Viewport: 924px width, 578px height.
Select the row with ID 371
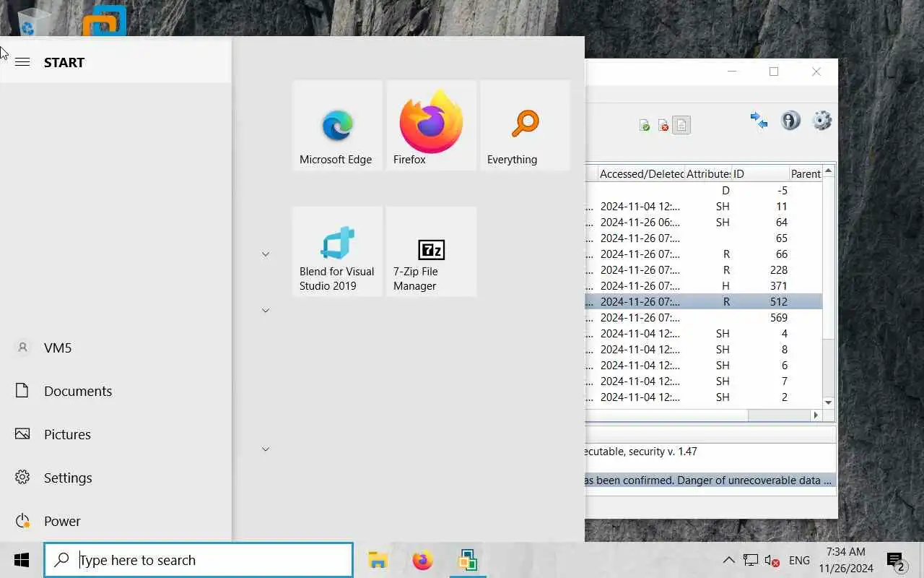[x=703, y=286]
